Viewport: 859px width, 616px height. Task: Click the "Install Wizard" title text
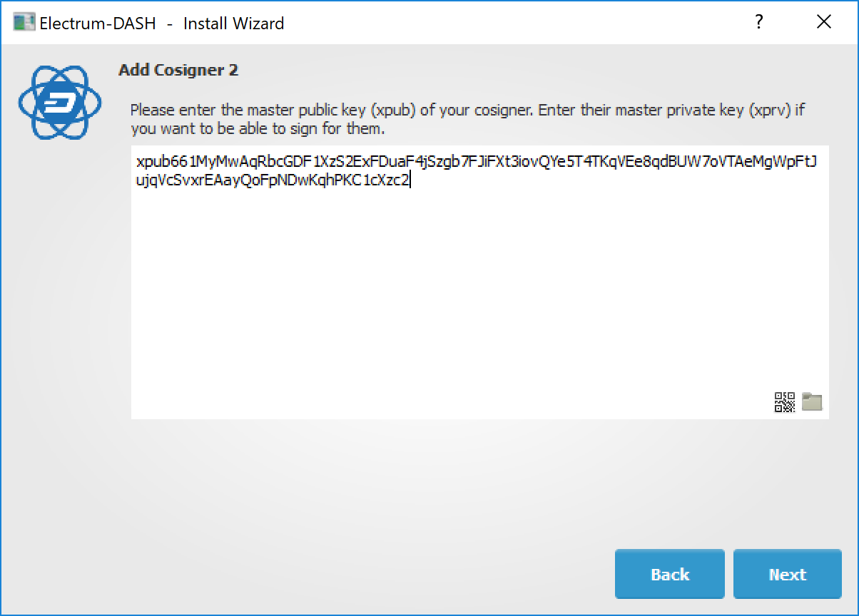(x=233, y=23)
